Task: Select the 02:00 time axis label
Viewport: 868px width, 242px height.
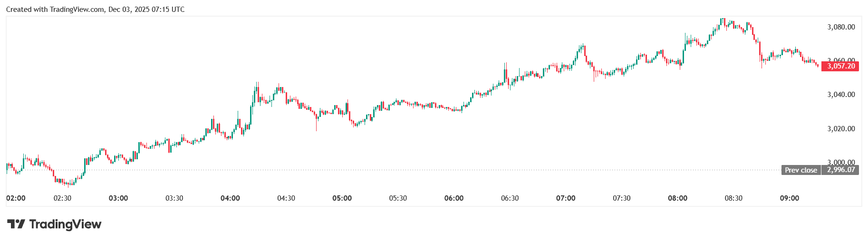Action: [16, 198]
